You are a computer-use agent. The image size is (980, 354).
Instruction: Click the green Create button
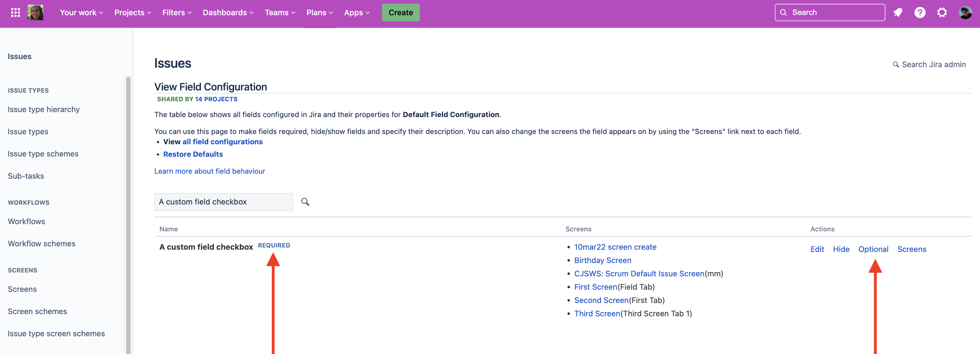400,12
